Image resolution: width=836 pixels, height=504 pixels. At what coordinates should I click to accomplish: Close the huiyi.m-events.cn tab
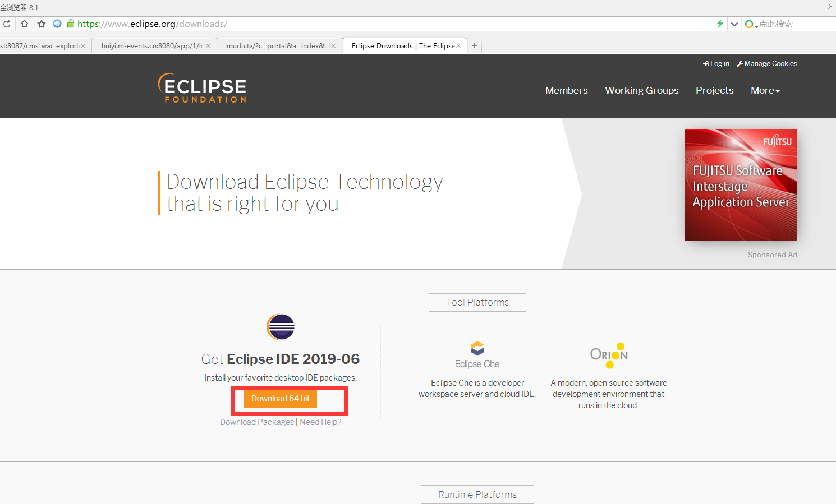pos(208,46)
